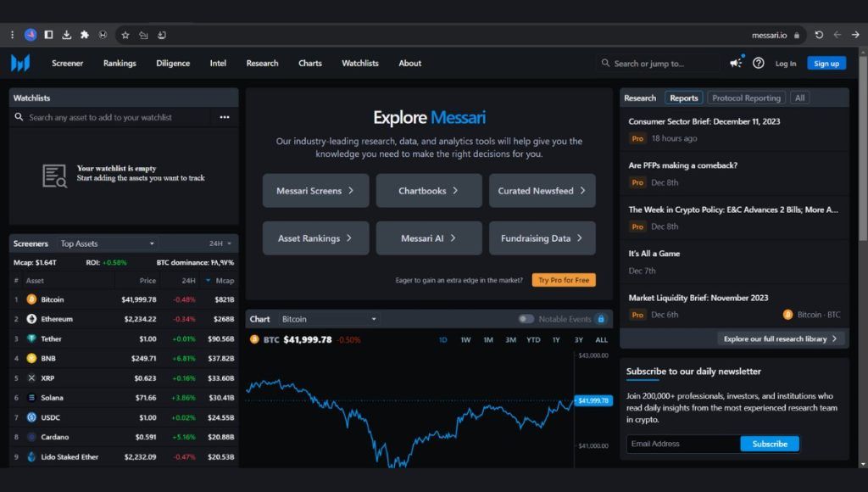Click the Log In link
This screenshot has height=492, width=868.
click(786, 64)
